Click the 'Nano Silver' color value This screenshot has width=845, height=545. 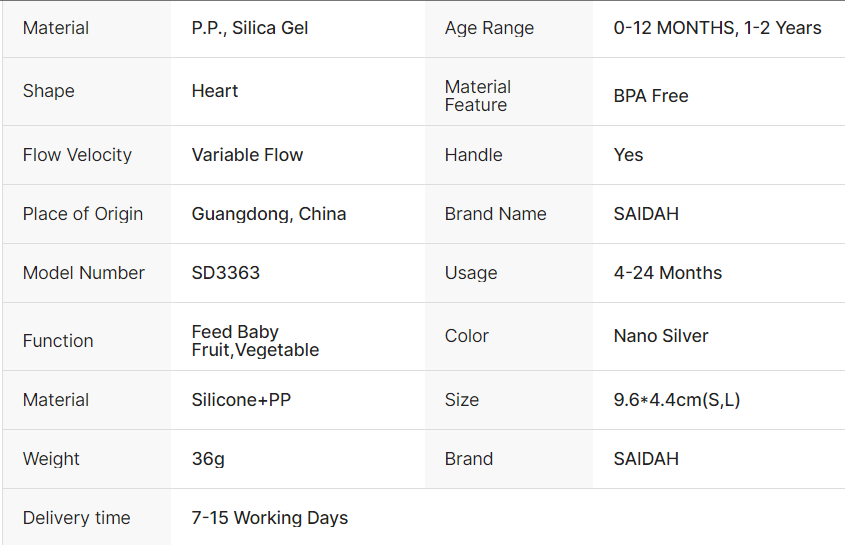pyautogui.click(x=661, y=336)
